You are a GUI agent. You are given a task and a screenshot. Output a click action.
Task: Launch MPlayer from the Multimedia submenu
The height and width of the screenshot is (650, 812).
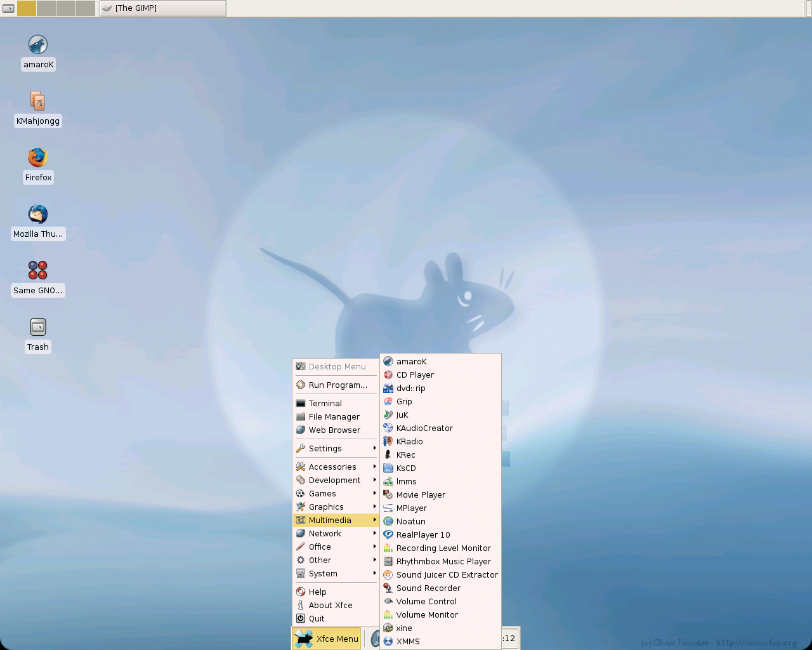(x=440, y=508)
